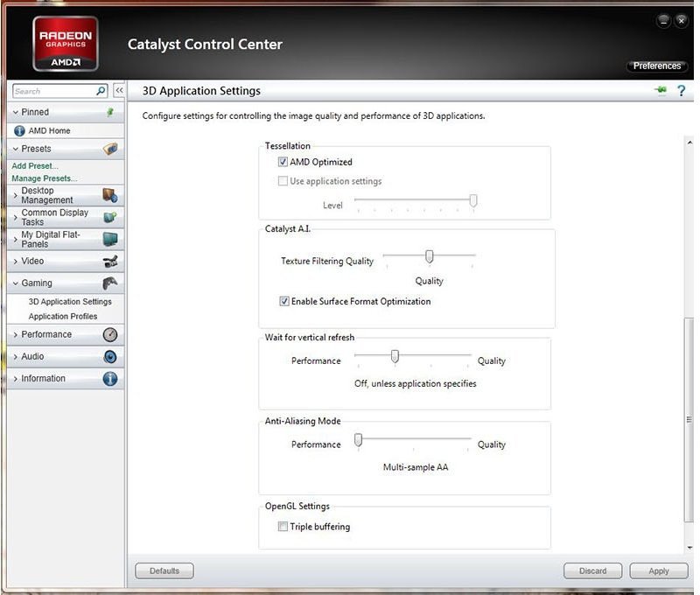Toggle Enable Surface Format Optimization

click(x=283, y=301)
